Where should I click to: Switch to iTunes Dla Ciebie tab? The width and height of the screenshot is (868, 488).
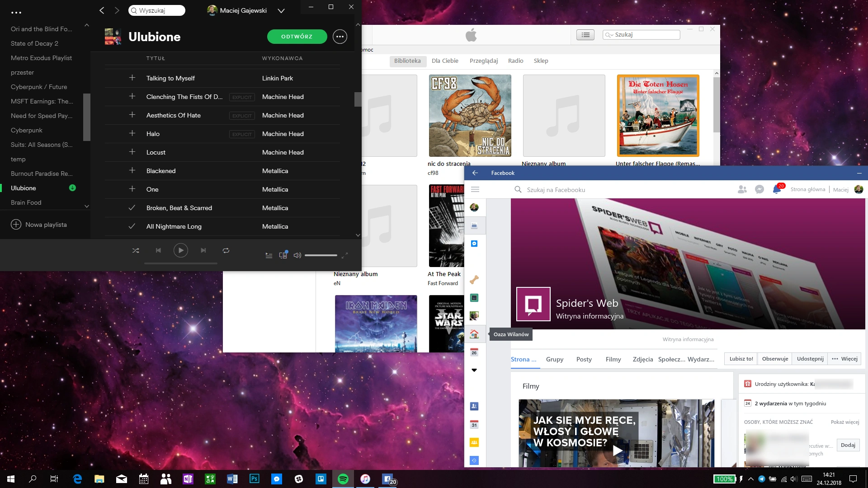(445, 61)
